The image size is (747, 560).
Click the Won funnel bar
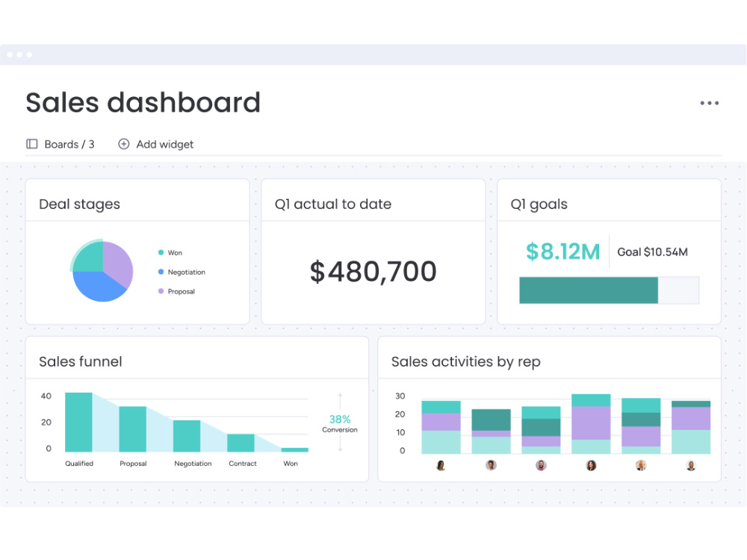pyautogui.click(x=295, y=450)
